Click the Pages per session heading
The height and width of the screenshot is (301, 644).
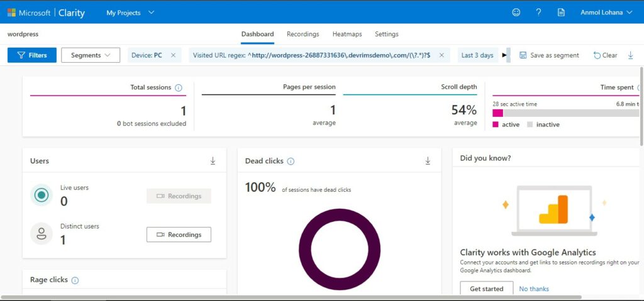click(309, 87)
